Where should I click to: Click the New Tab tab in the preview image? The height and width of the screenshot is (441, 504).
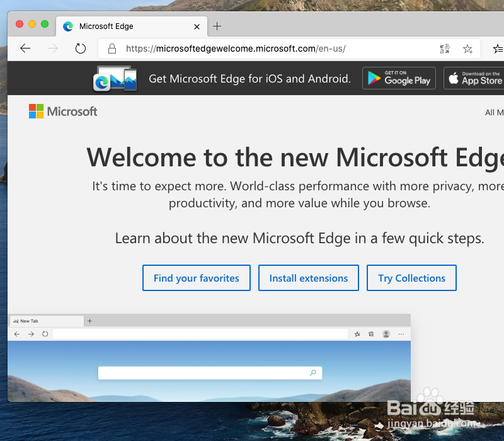click(x=47, y=321)
